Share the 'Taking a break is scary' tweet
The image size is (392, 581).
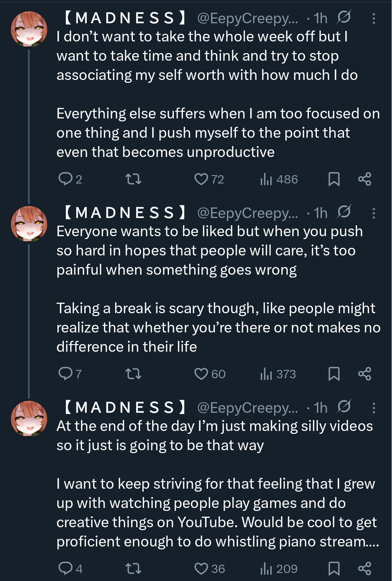pos(364,374)
